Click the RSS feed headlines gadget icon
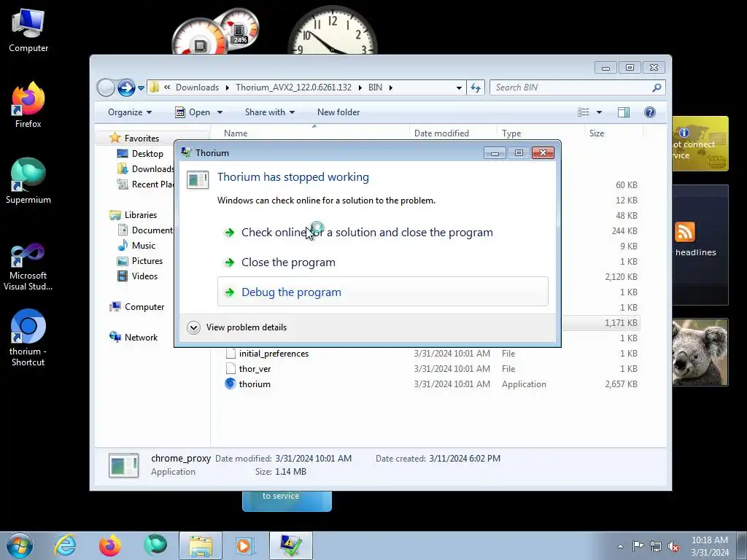Viewport: 747px width, 560px height. tap(684, 233)
